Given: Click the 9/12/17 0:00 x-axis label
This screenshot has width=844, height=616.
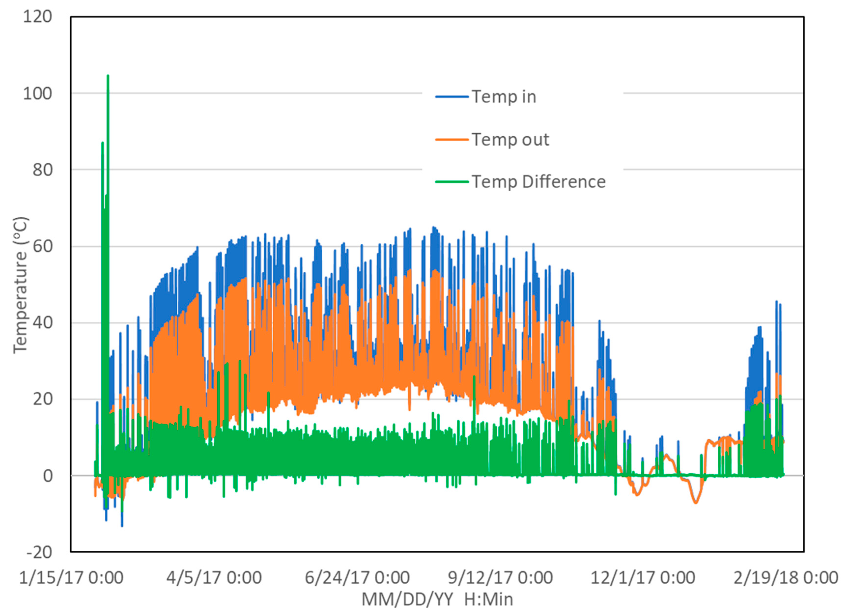Looking at the screenshot, I should pos(500,578).
